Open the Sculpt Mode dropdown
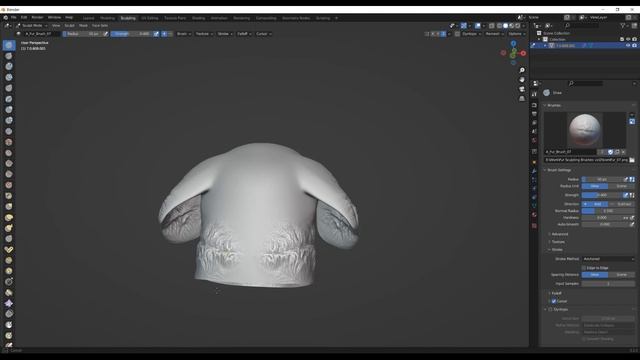Image resolution: width=640 pixels, height=360 pixels. [x=32, y=25]
